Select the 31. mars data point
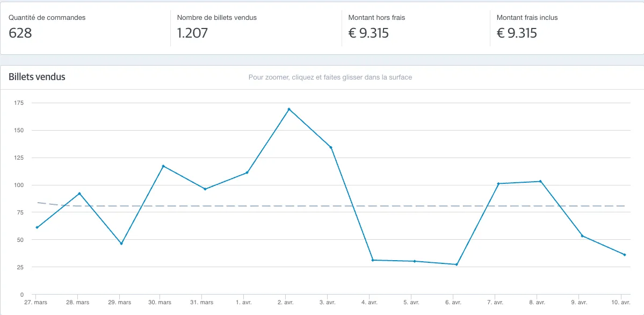644x315 pixels. pyautogui.click(x=205, y=189)
